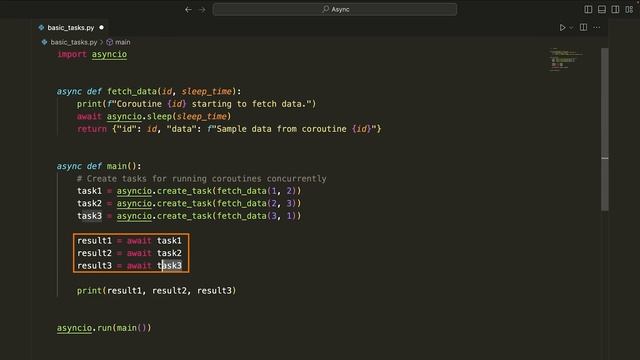This screenshot has height=360, width=640.
Task: Click the minimap code preview
Action: 566,60
